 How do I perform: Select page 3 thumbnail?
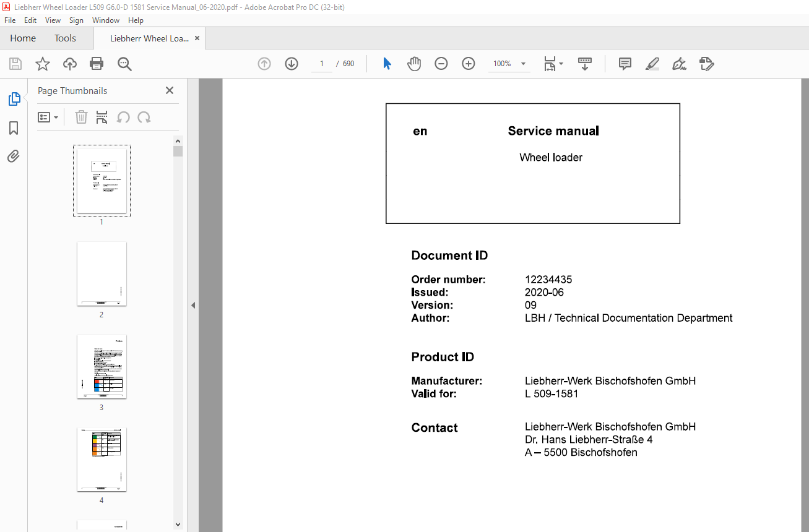102,366
